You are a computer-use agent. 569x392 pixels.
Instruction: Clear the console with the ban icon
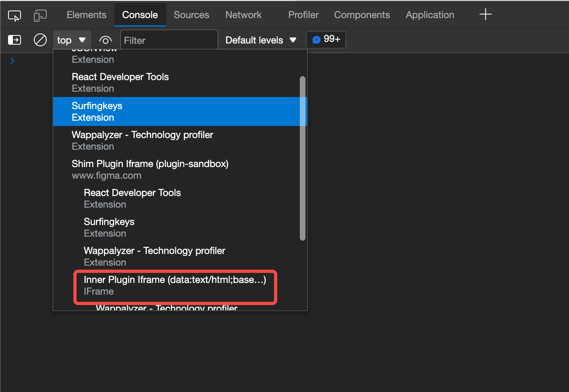click(x=40, y=40)
